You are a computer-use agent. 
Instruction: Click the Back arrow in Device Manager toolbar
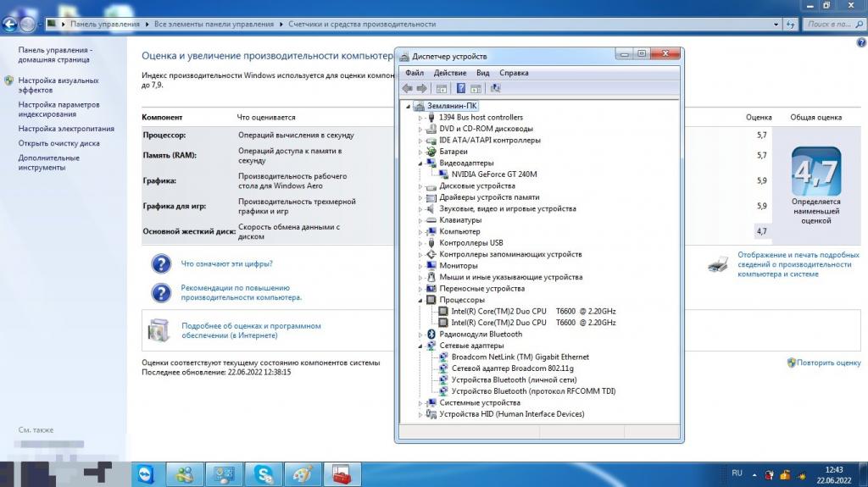(x=408, y=88)
